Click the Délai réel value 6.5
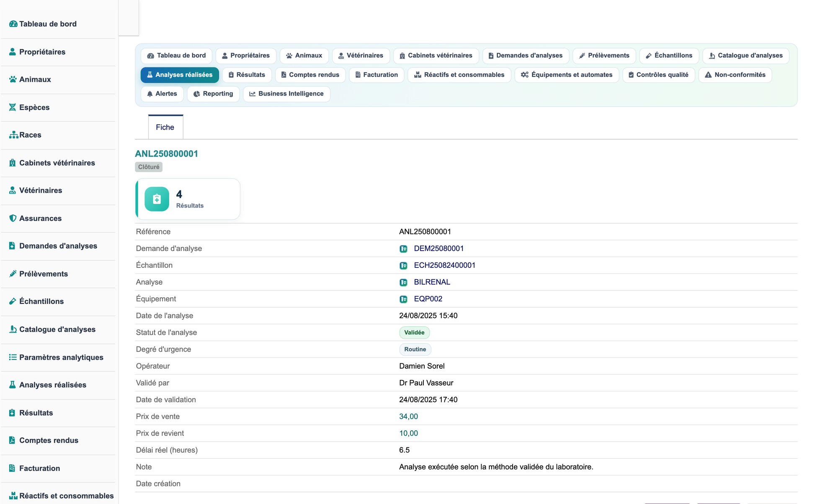The width and height of the screenshot is (815, 504). pyautogui.click(x=404, y=450)
